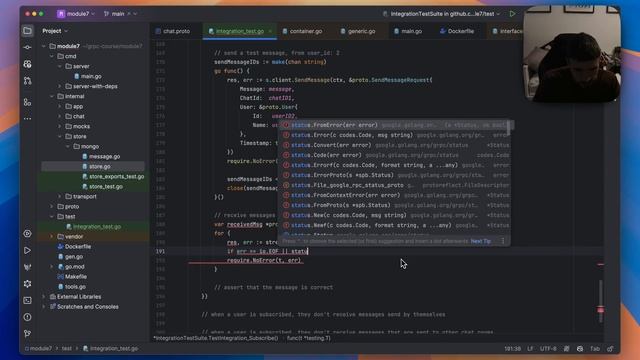This screenshot has width=640, height=360.
Task: Click autocomplete popup scrollbar
Action: tap(509, 127)
